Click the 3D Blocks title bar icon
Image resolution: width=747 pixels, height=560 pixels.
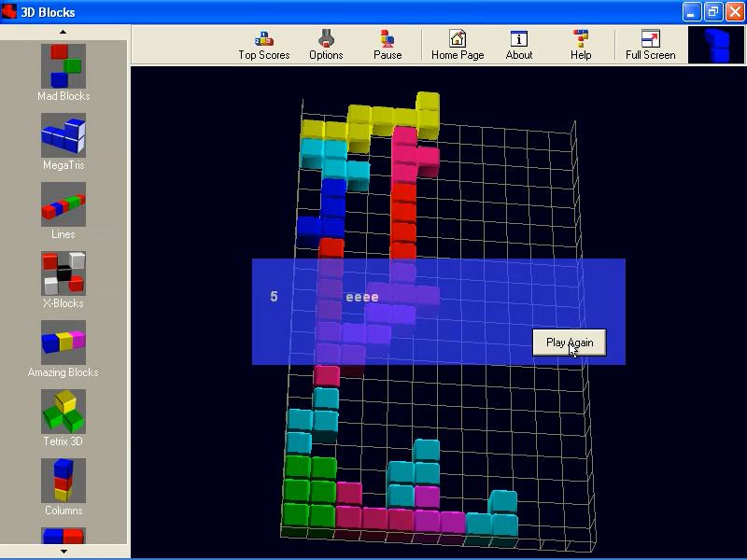[x=9, y=11]
